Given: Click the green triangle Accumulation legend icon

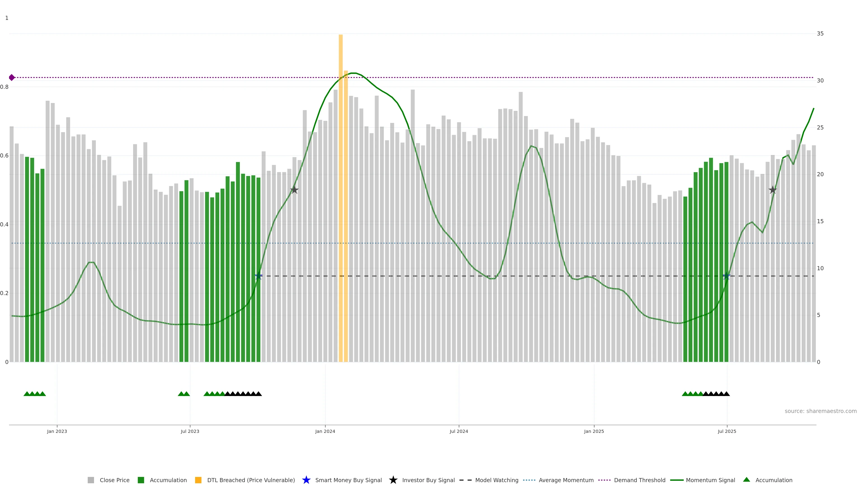Looking at the screenshot, I should (746, 480).
